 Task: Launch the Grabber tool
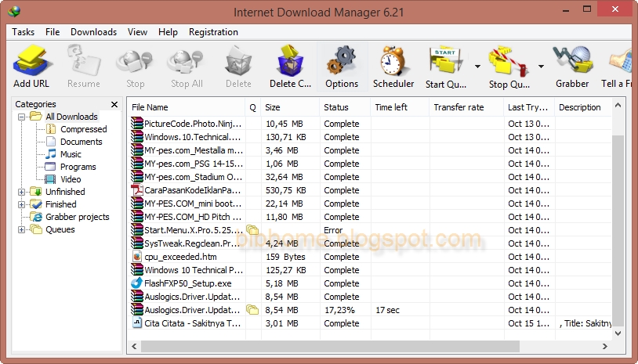572,63
